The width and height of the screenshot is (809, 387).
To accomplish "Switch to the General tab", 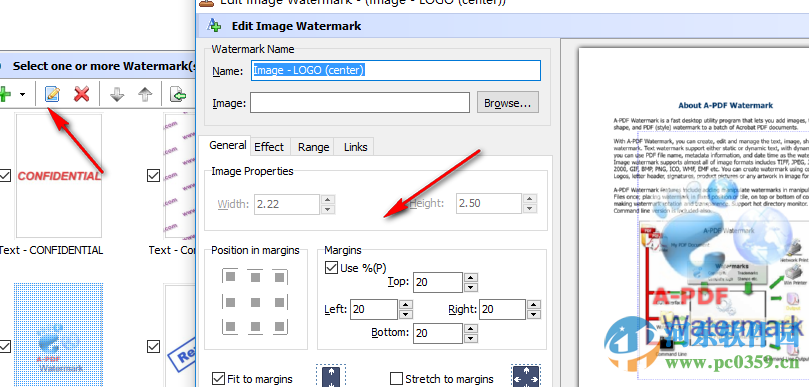I will pos(228,146).
